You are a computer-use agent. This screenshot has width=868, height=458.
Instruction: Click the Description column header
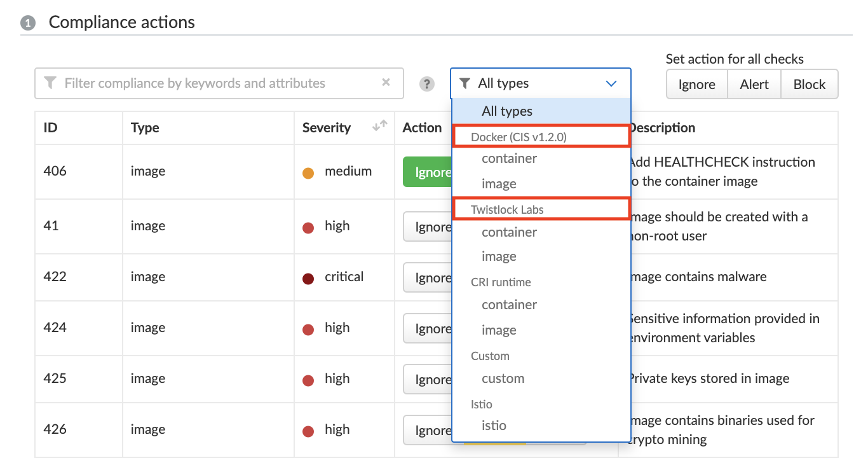[x=661, y=127]
